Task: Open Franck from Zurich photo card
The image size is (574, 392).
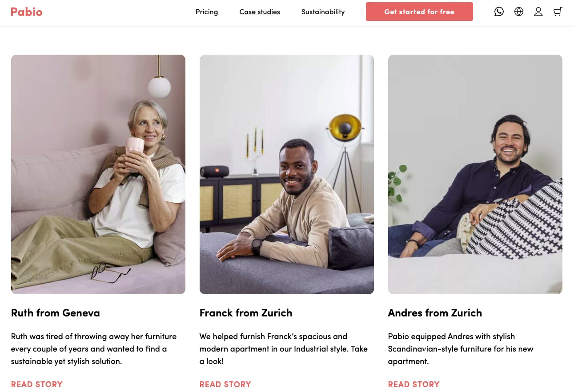Action: click(287, 174)
